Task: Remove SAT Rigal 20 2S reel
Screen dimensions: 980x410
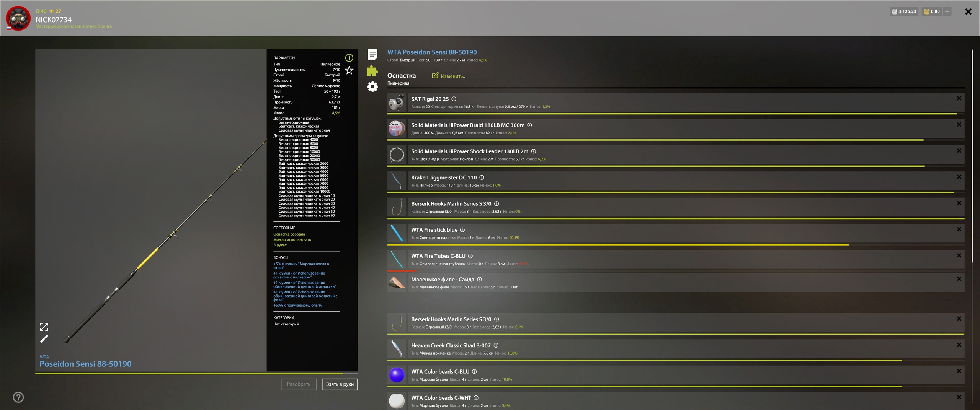Action: click(x=959, y=98)
